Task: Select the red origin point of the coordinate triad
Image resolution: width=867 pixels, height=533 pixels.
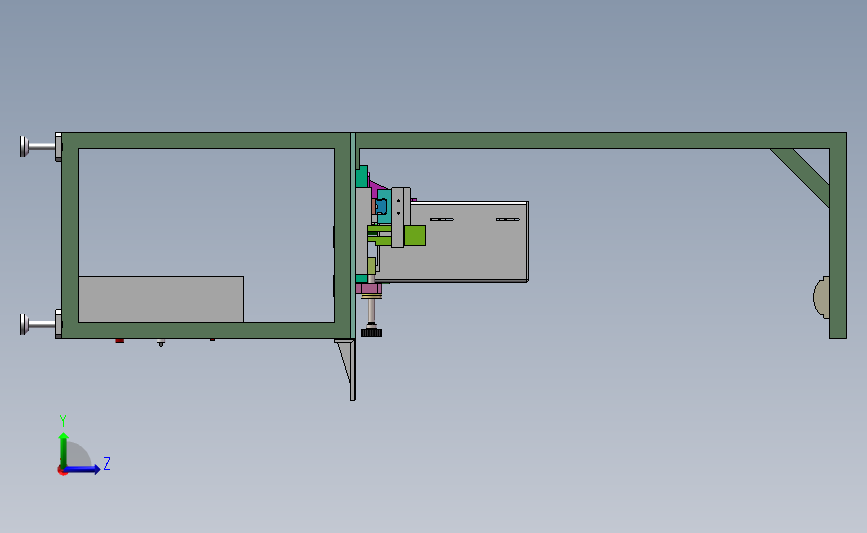Action: (62, 471)
